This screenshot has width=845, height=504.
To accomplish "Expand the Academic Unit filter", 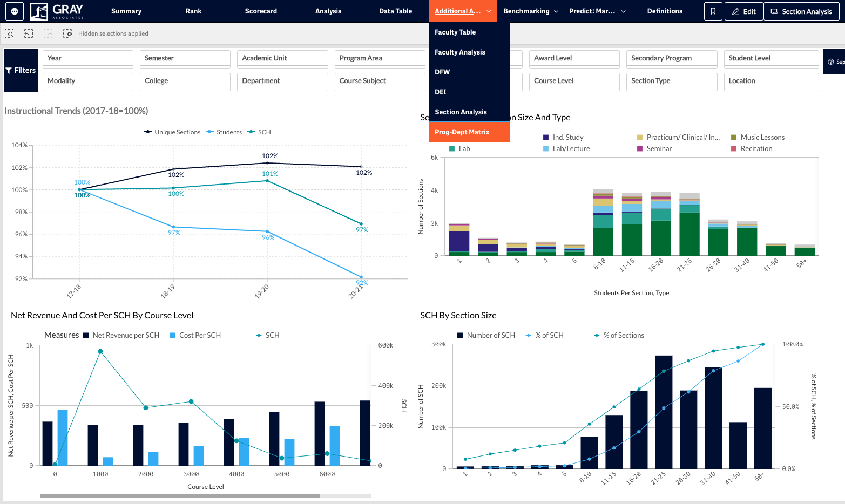I will coord(282,58).
